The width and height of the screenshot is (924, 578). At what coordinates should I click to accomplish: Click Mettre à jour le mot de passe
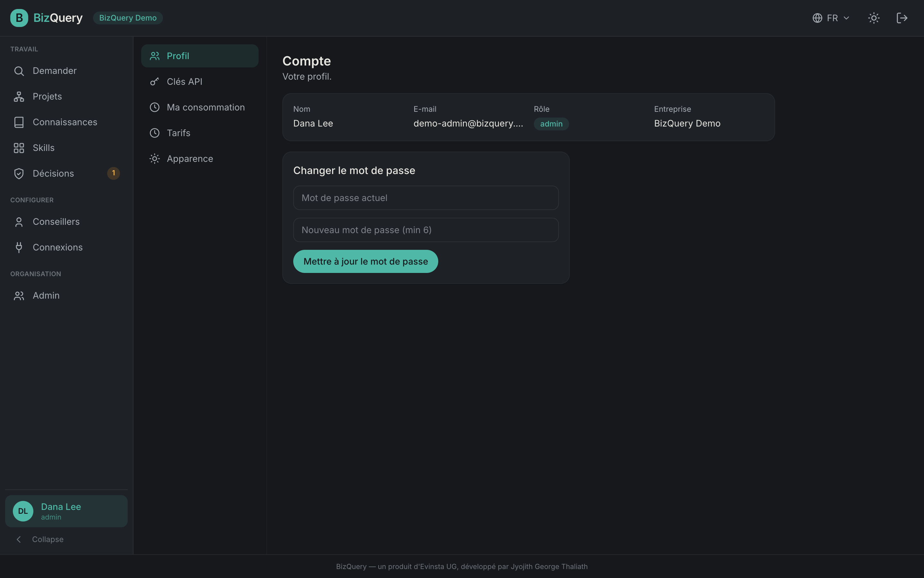(x=365, y=261)
